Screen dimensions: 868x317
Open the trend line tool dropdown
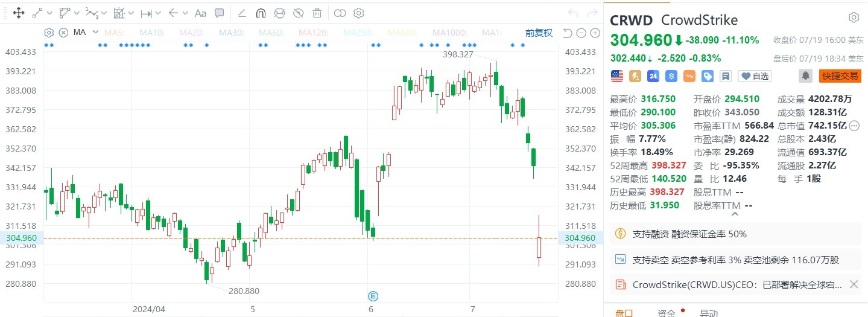[49, 13]
